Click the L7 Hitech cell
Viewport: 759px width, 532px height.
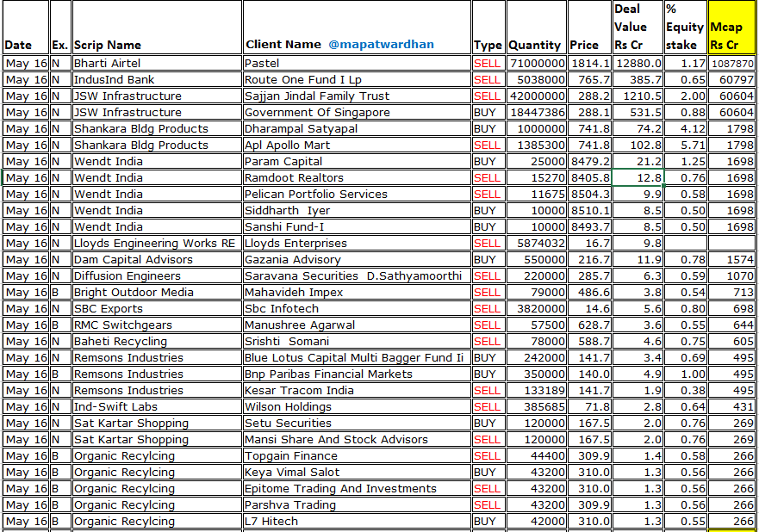point(357,522)
